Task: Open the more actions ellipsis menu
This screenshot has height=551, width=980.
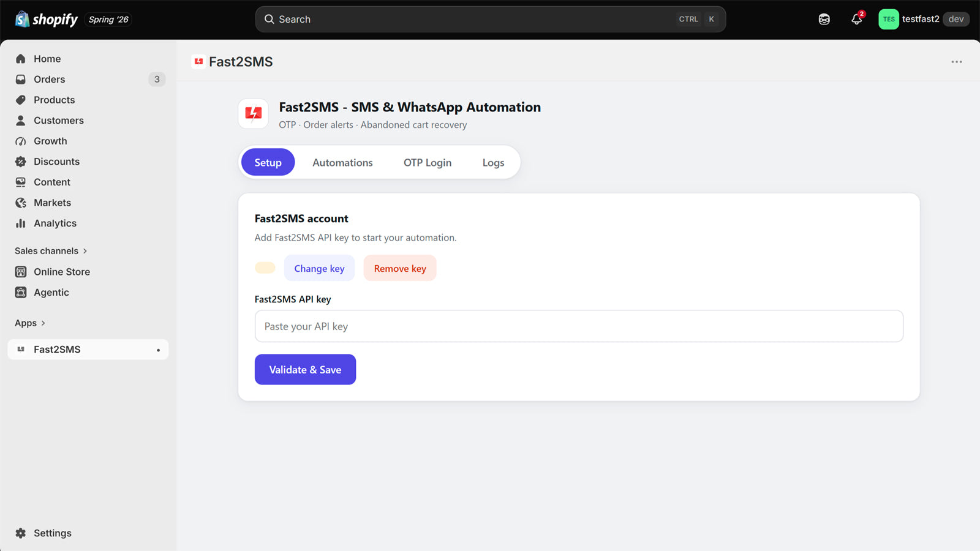Action: click(957, 62)
